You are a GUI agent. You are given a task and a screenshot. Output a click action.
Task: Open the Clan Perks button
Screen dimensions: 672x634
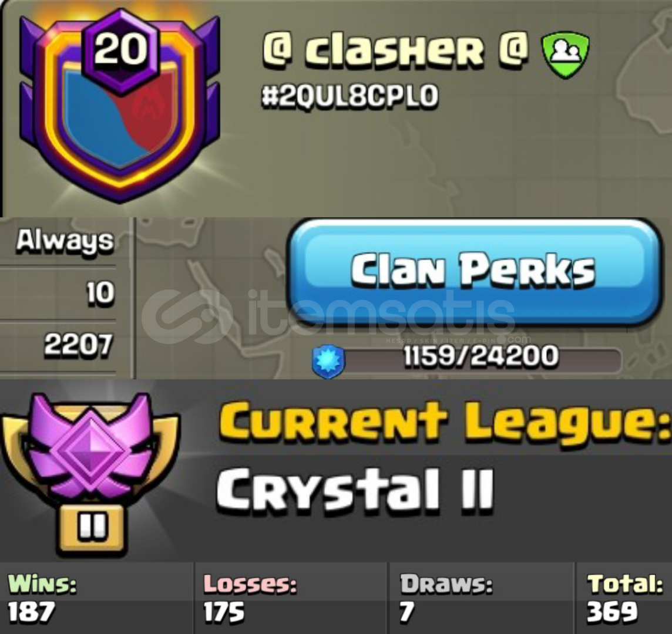click(473, 272)
